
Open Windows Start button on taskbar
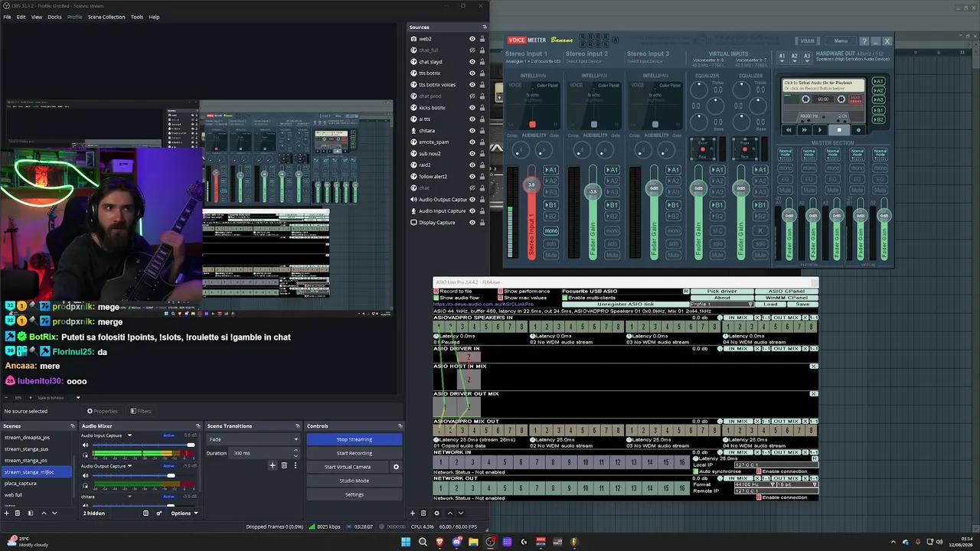tap(406, 542)
